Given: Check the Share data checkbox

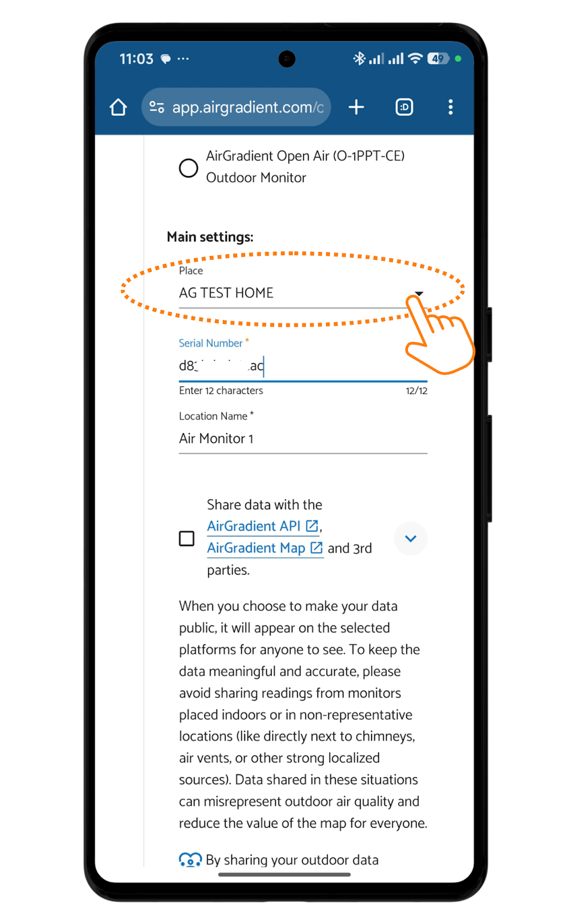Looking at the screenshot, I should pyautogui.click(x=187, y=538).
